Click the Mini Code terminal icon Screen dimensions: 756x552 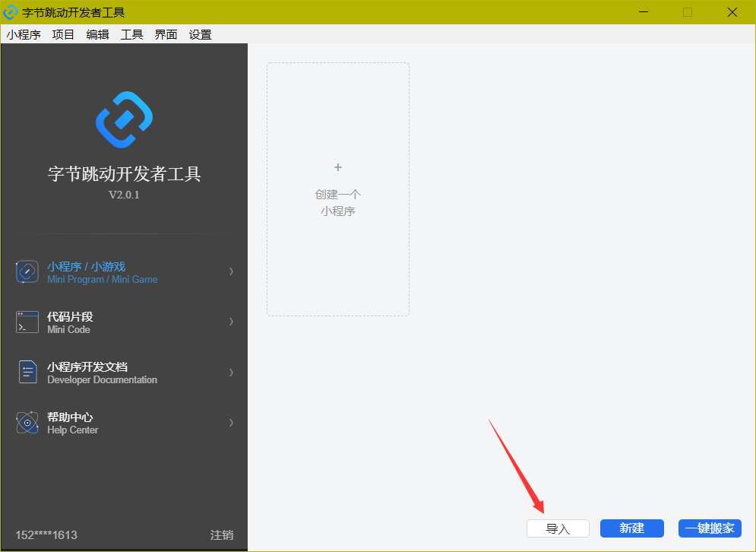27,322
